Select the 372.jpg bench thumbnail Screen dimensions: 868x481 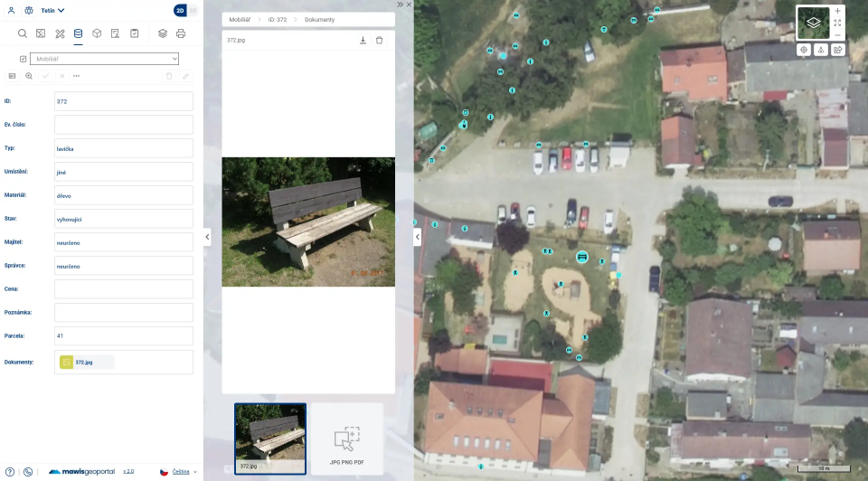point(270,439)
